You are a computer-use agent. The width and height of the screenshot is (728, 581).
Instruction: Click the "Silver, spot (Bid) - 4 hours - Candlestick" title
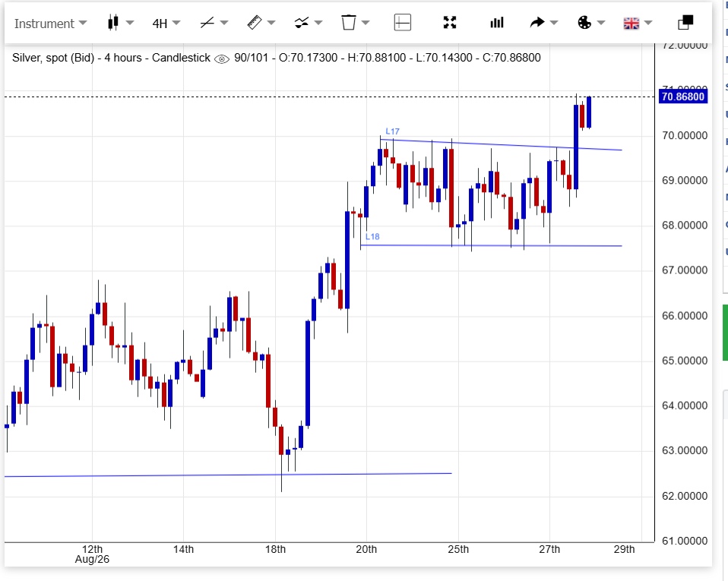pyautogui.click(x=112, y=58)
